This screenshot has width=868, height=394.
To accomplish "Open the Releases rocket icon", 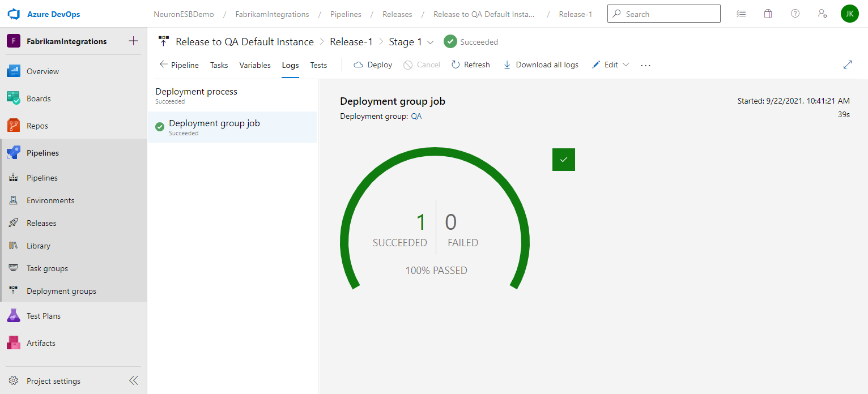I will click(x=14, y=223).
